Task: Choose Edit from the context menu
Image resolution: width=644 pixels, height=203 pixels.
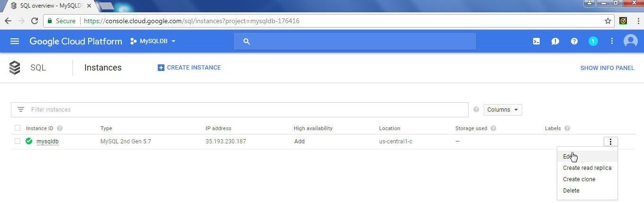Action: pyautogui.click(x=587, y=156)
